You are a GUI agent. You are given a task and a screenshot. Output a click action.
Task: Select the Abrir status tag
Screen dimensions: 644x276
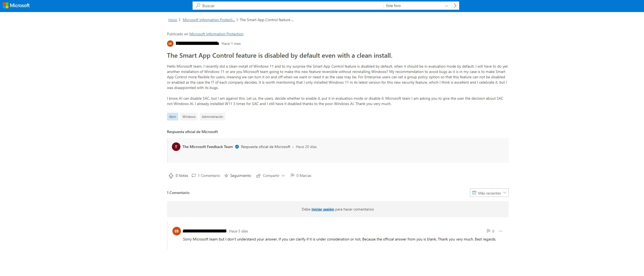point(173,116)
